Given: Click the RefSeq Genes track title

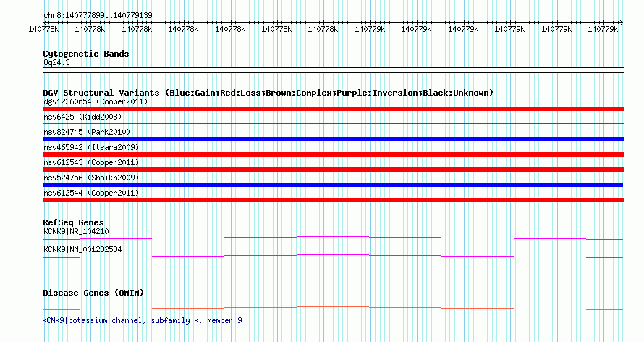Looking at the screenshot, I should point(74,222).
